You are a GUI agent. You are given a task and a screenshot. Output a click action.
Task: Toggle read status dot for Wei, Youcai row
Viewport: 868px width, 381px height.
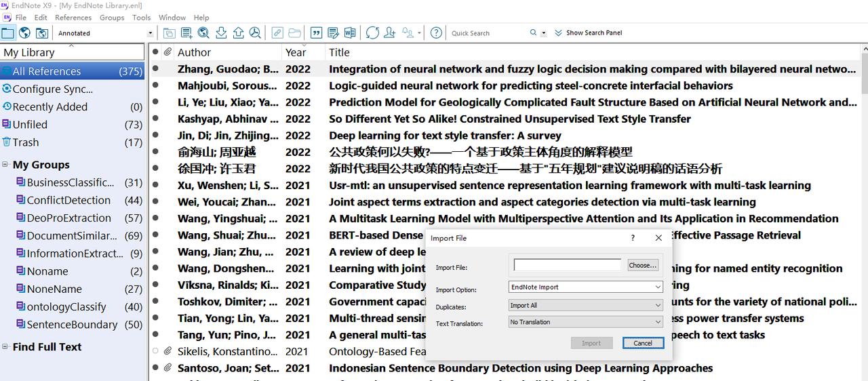pos(155,202)
